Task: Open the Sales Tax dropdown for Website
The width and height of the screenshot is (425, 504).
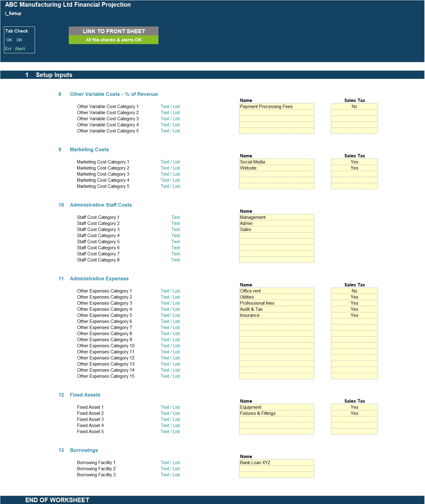Action: coord(354,168)
